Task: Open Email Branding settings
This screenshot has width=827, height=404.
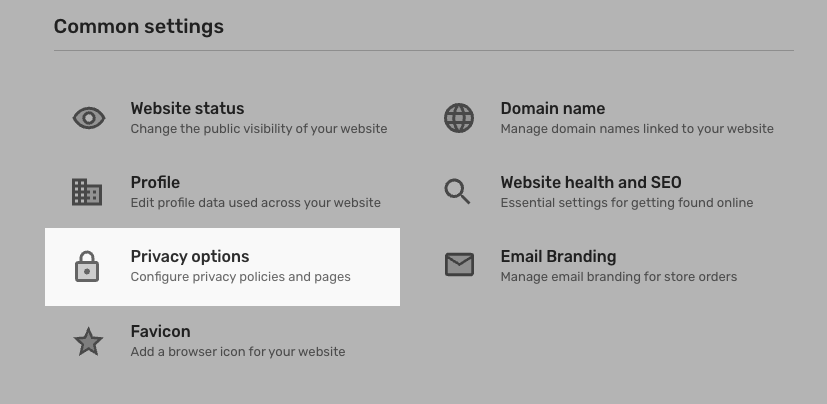Action: pos(558,257)
